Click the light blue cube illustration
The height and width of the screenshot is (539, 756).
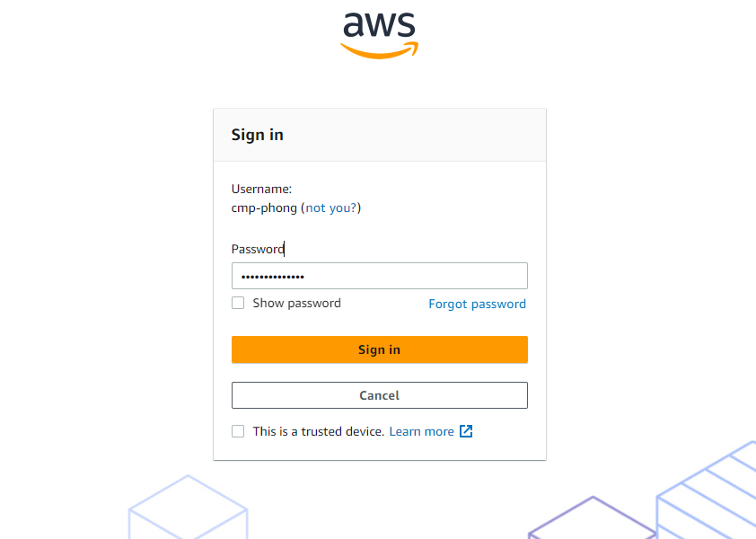tap(188, 509)
